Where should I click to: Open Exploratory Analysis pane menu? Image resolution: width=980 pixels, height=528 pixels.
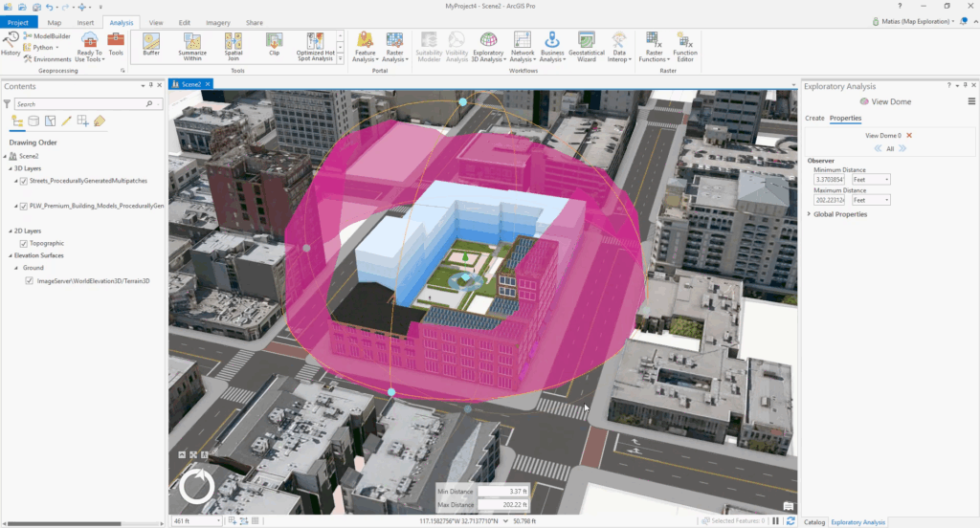tap(971, 101)
